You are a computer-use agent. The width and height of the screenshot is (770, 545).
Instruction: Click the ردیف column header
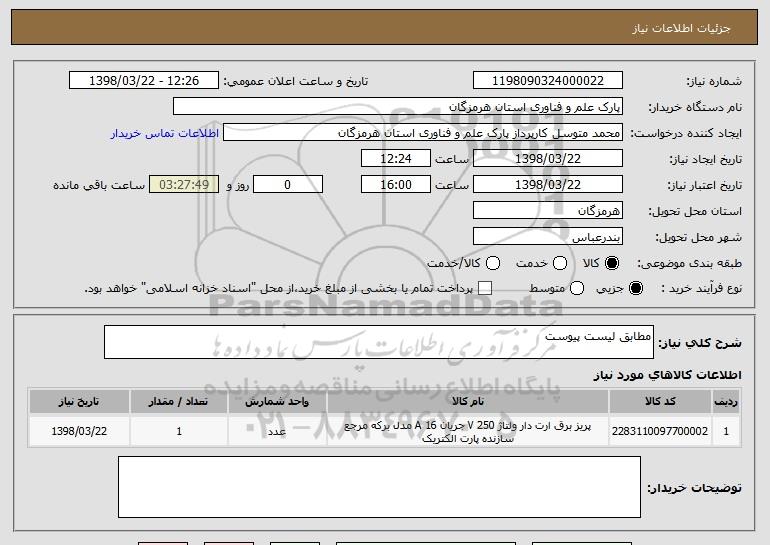coord(726,402)
